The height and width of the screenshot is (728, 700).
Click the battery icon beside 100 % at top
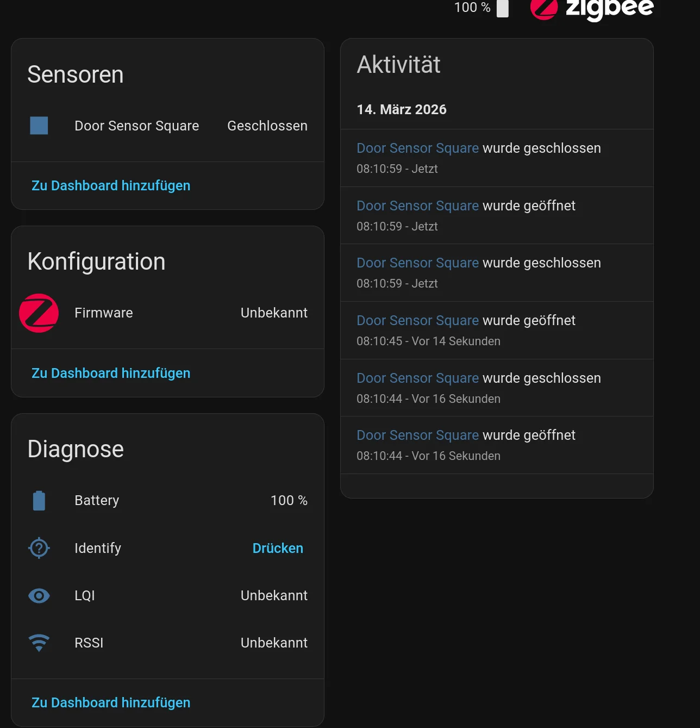click(503, 8)
